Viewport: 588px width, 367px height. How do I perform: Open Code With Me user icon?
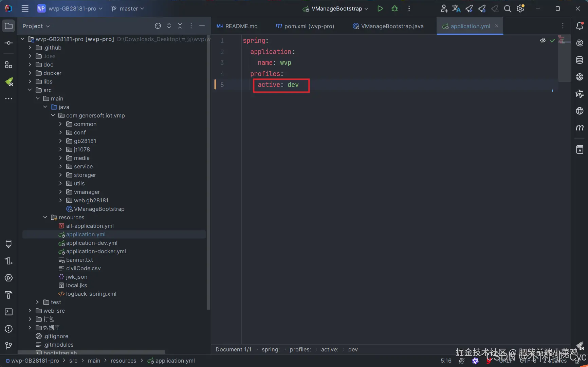pos(444,8)
